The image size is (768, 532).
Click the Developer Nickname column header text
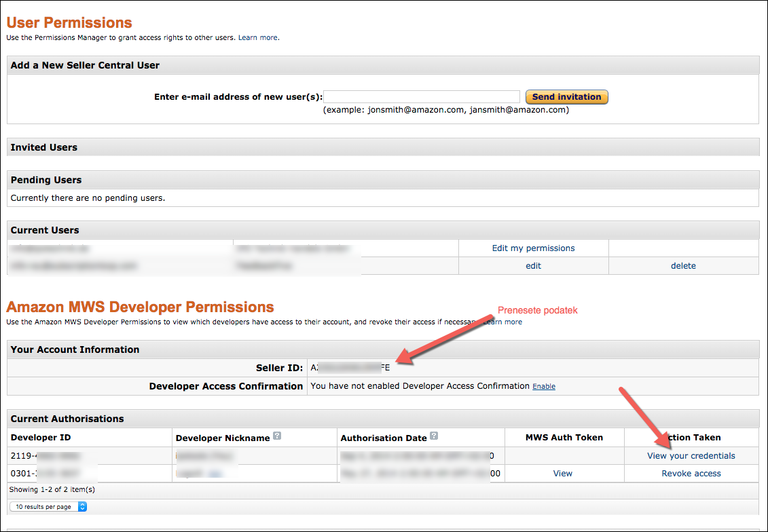[222, 438]
